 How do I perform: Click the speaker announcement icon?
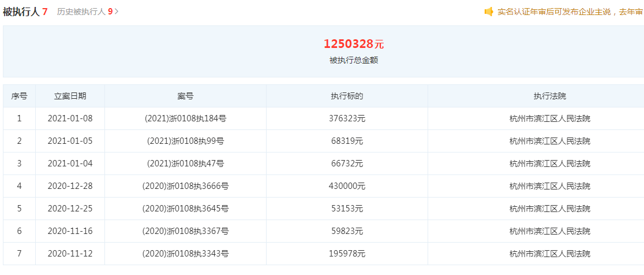click(x=488, y=12)
